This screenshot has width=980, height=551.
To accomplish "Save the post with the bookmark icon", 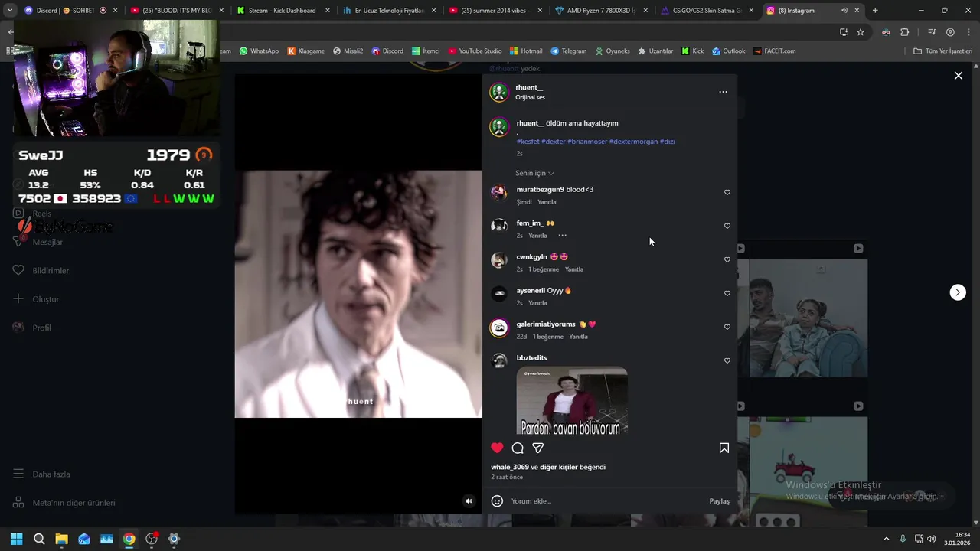I will (x=724, y=448).
